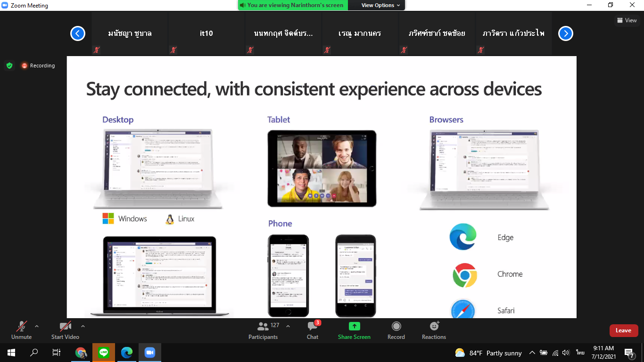Open the Reactions menu
Screen dimensions: 644x362
(434, 330)
